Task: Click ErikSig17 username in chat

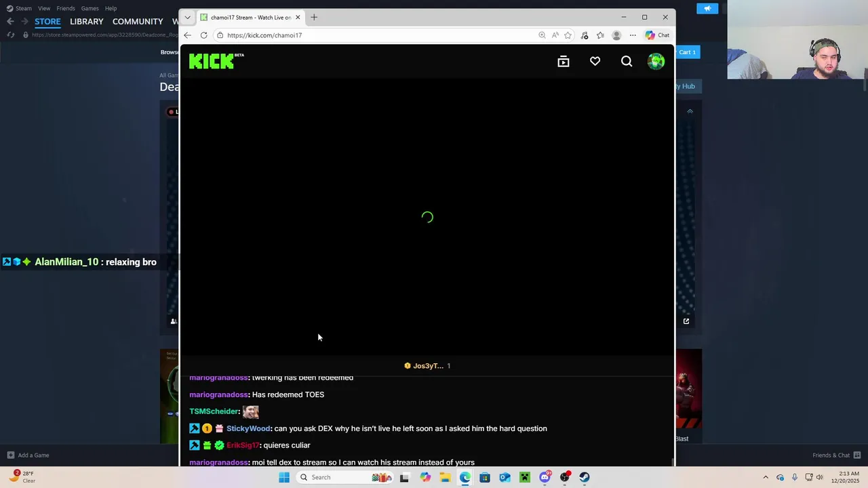Action: [x=243, y=445]
